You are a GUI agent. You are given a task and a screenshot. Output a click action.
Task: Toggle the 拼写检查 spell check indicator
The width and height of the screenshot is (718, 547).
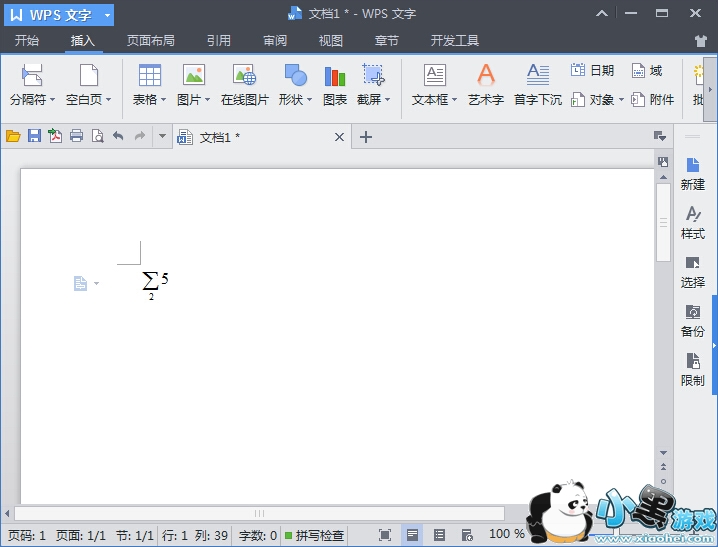point(314,535)
